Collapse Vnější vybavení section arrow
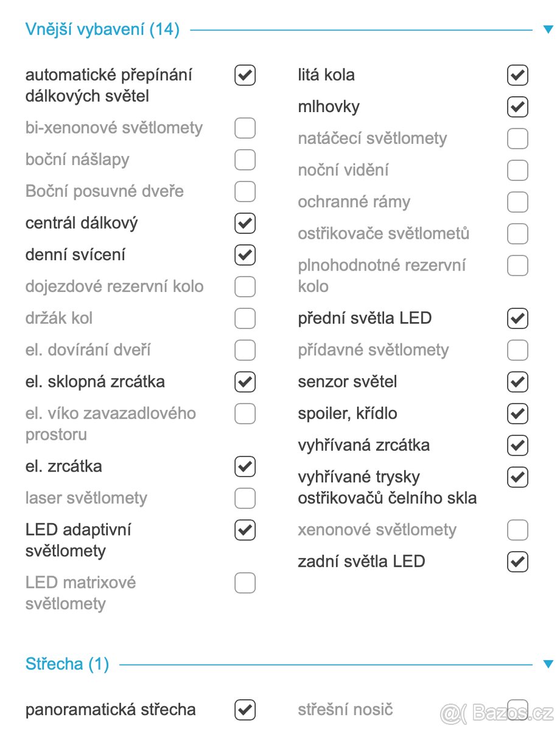 548,29
